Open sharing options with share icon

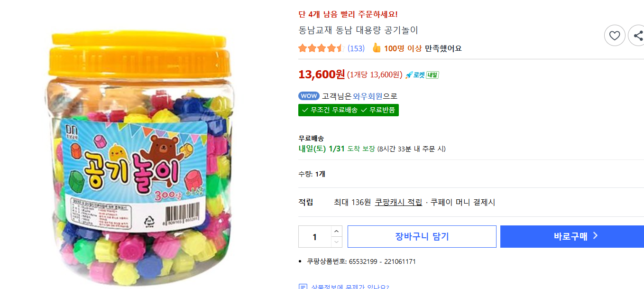637,35
